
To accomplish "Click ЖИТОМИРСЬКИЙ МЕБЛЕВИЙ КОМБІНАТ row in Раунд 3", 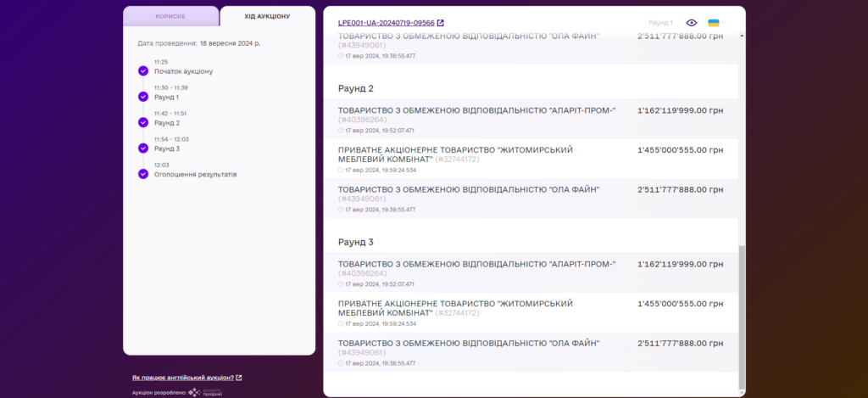I will pos(531,312).
